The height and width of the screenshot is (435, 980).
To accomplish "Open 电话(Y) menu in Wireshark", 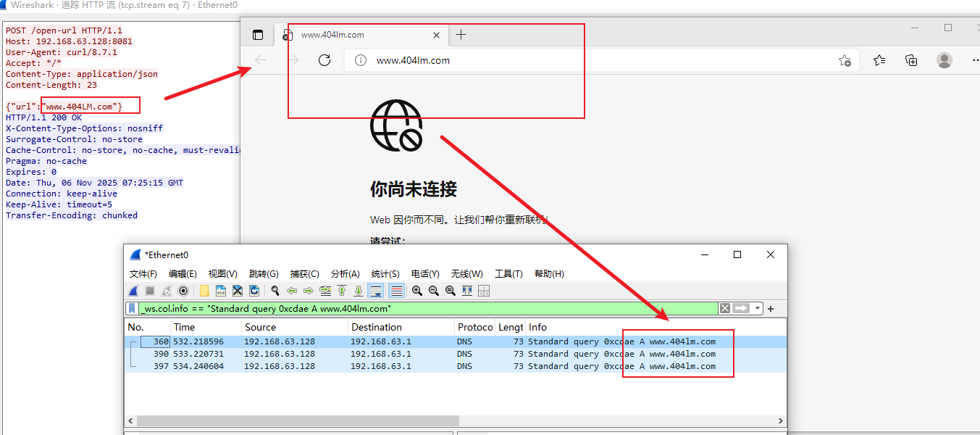I will [425, 273].
